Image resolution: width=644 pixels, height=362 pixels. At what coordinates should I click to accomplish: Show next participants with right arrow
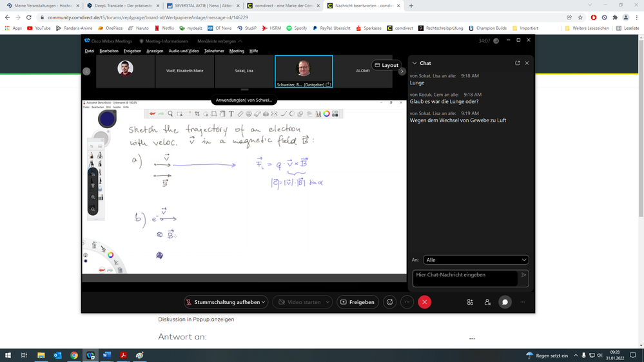point(402,71)
